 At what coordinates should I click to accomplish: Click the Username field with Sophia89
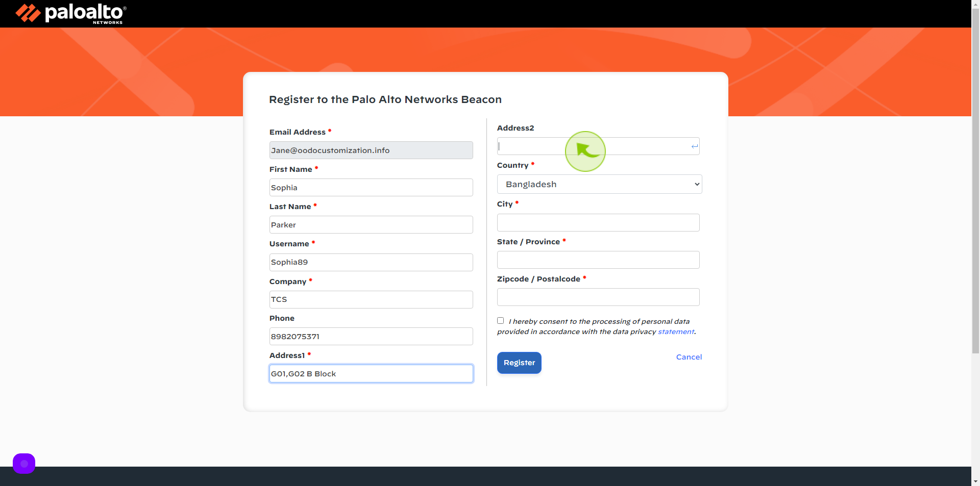[x=371, y=262]
